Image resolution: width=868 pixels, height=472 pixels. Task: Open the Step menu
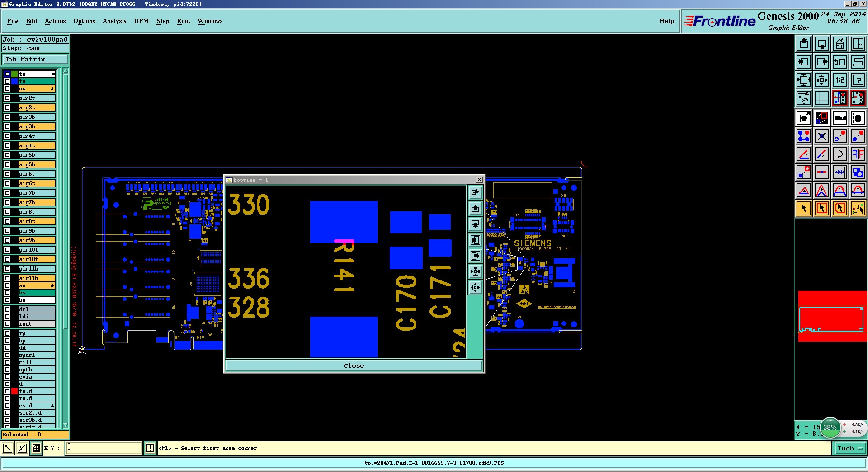click(x=163, y=21)
